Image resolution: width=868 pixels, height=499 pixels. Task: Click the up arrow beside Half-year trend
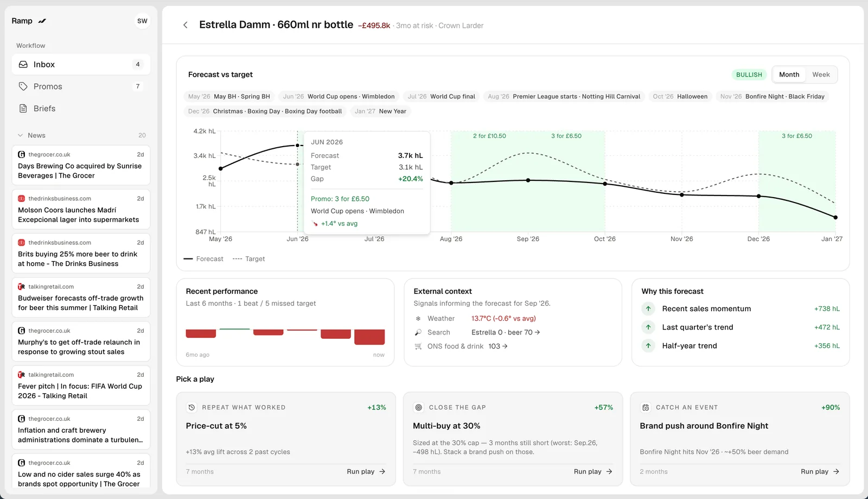[648, 346]
